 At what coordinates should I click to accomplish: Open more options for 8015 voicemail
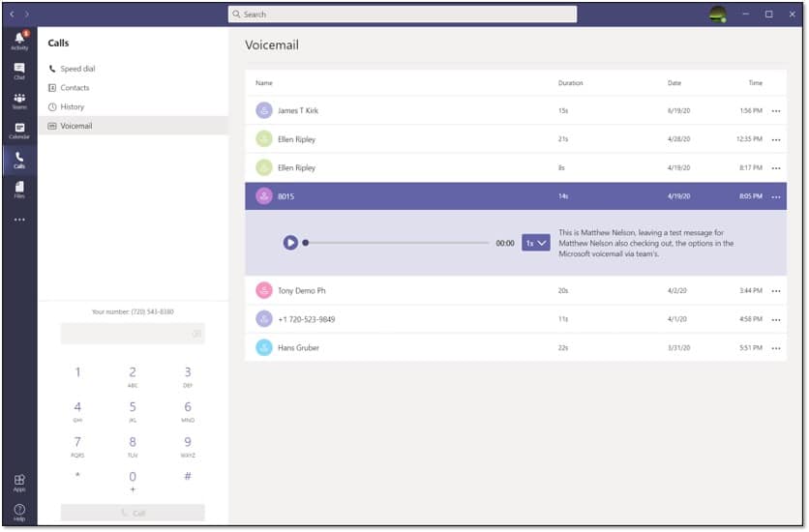776,197
